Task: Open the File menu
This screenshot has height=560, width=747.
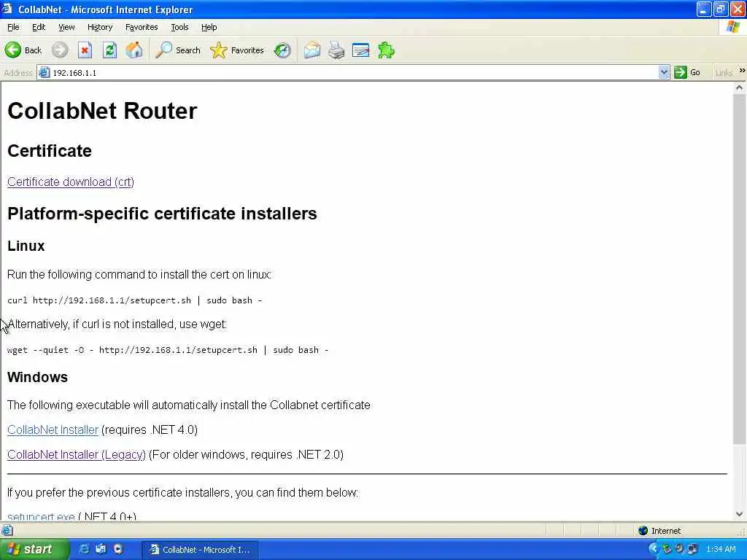Action: 13,27
